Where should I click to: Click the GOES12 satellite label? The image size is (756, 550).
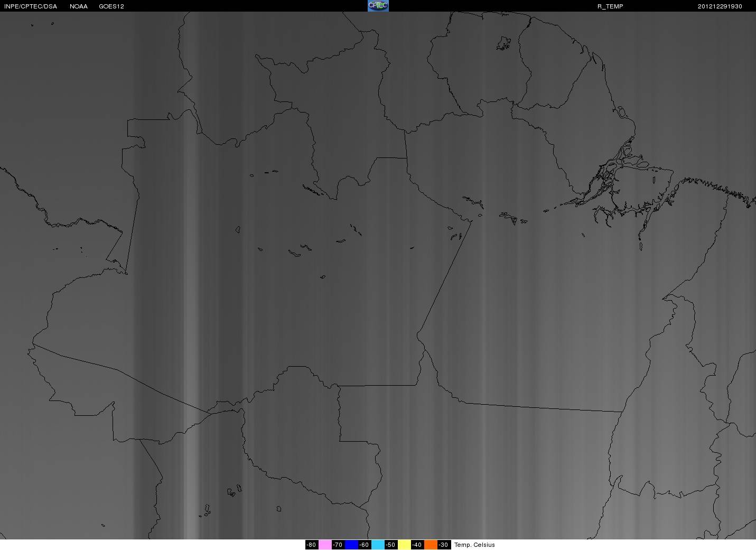[111, 6]
